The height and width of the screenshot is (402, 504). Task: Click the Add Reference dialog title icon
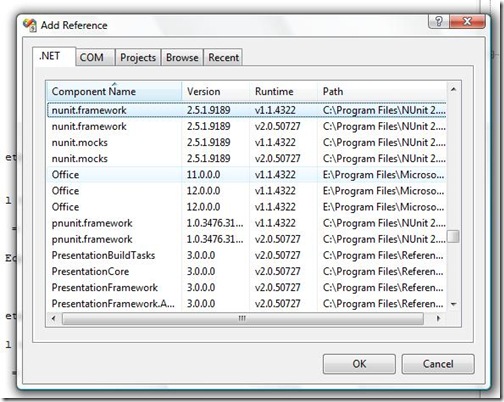tap(29, 25)
